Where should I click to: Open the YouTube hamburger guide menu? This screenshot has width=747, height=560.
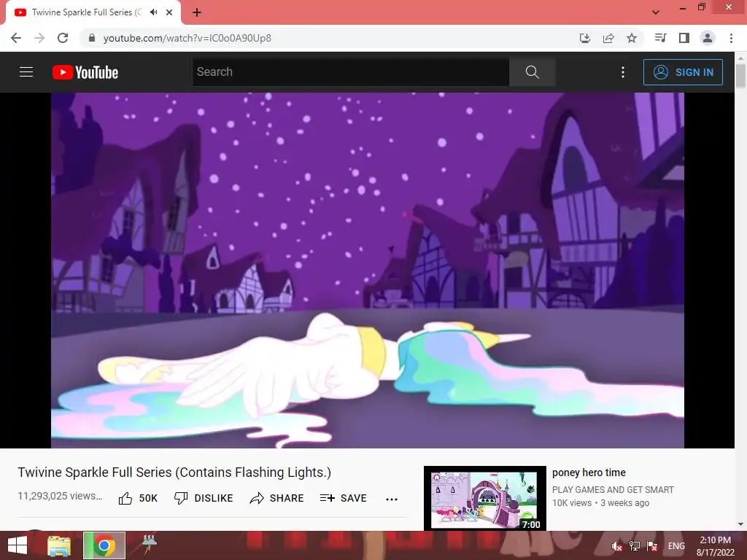[x=26, y=72]
